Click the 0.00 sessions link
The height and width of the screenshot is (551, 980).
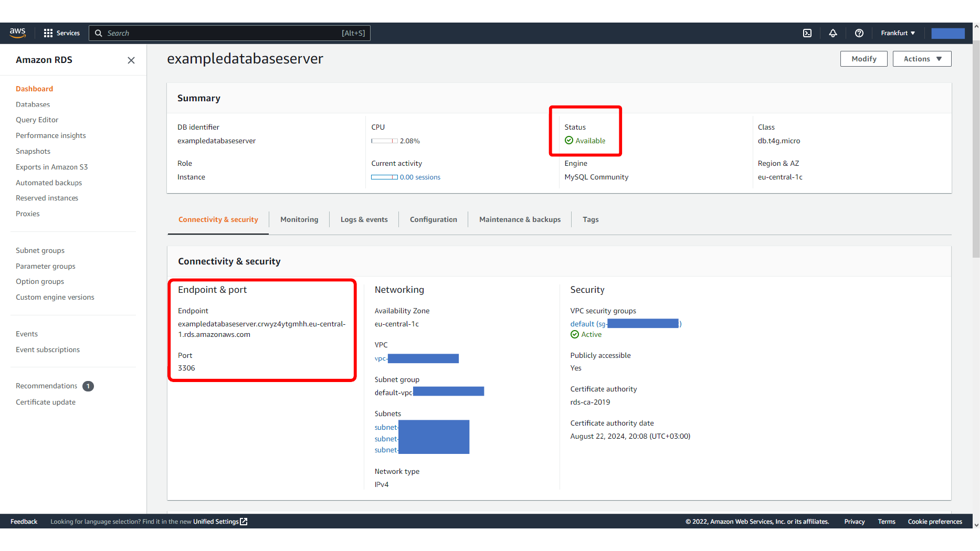(420, 177)
